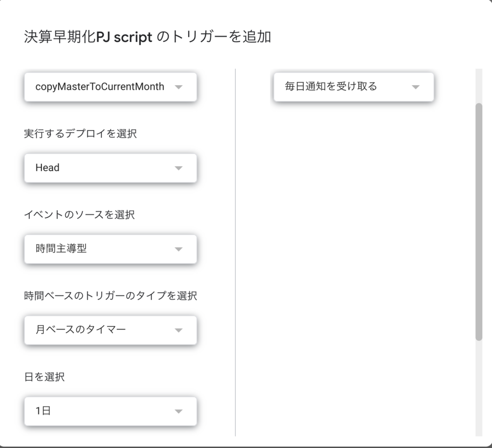492x448 pixels.
Task: Click the 実行するデプロイを選択 label
Action: 80,134
